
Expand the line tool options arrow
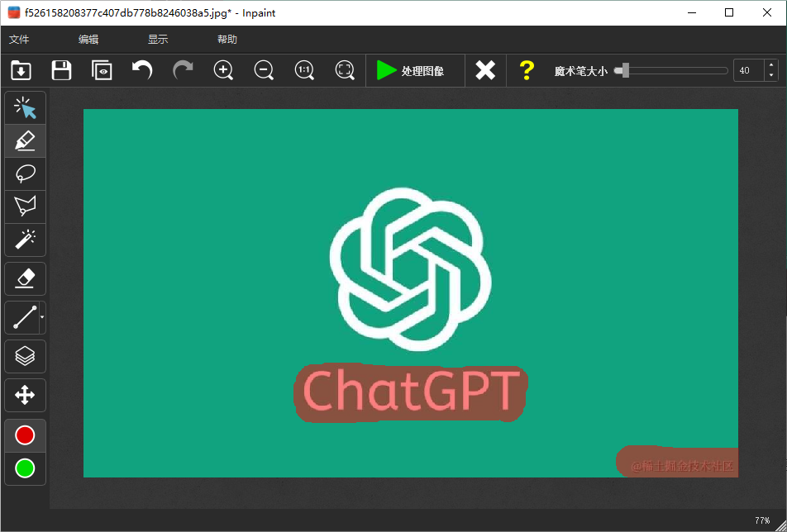[x=42, y=317]
